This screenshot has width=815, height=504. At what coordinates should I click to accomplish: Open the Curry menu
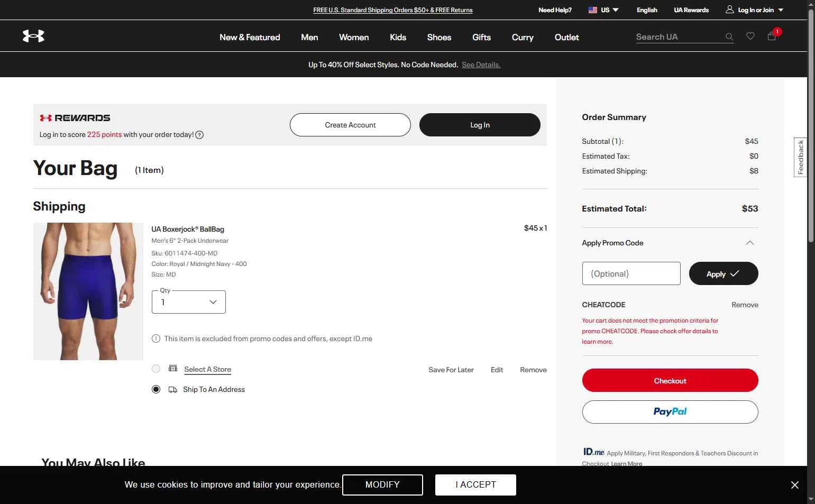point(523,37)
